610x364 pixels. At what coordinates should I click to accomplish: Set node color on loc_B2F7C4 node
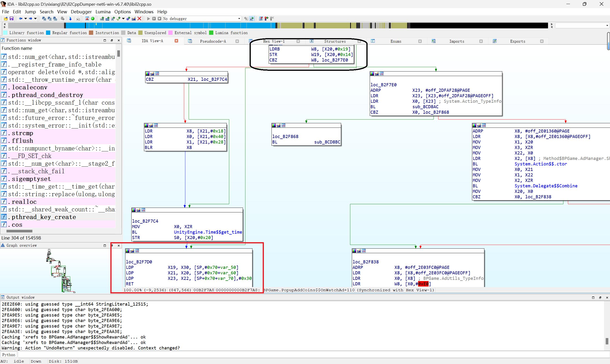[134, 210]
